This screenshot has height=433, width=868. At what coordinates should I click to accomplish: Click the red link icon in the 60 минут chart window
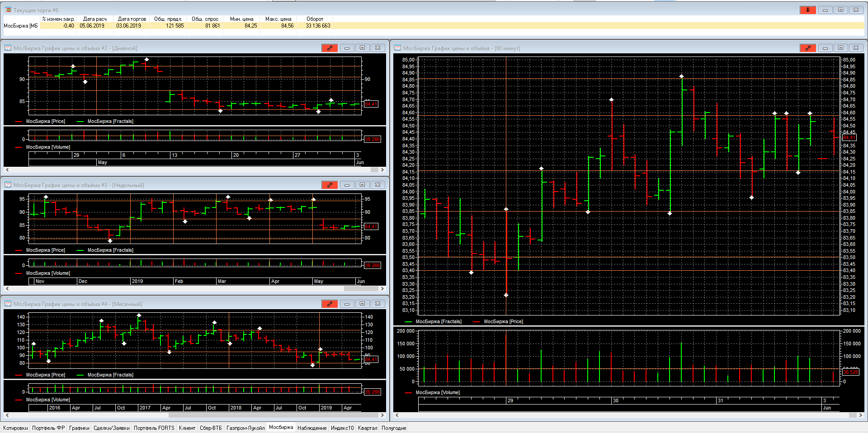tap(808, 48)
